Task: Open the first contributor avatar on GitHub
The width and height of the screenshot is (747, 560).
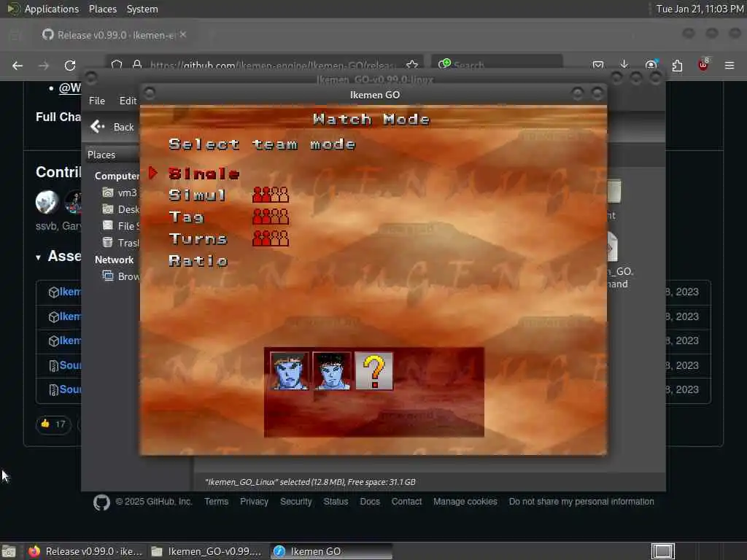Action: pos(47,202)
